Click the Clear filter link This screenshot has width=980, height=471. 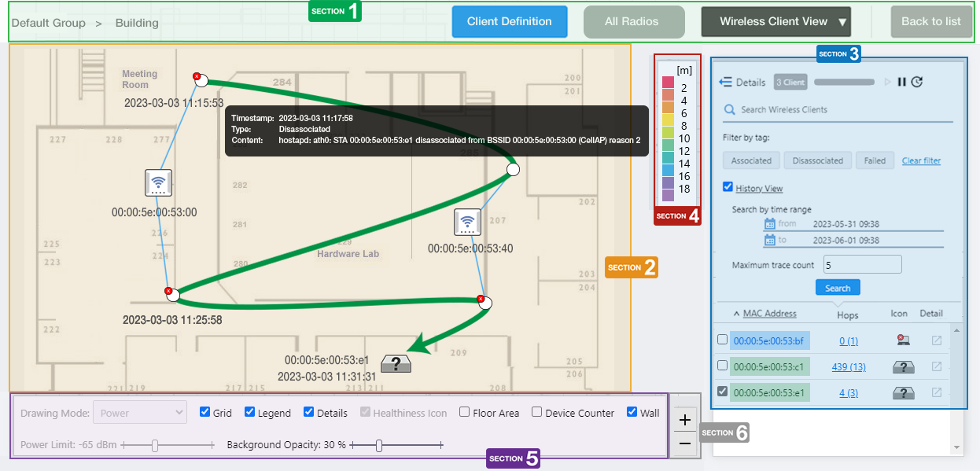pyautogui.click(x=921, y=160)
